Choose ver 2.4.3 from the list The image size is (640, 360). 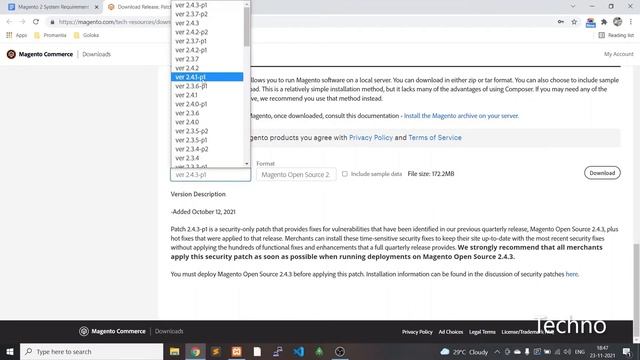207,23
